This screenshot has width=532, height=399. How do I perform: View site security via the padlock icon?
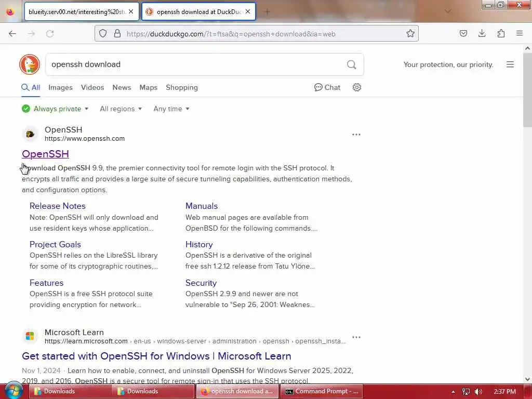117,33
